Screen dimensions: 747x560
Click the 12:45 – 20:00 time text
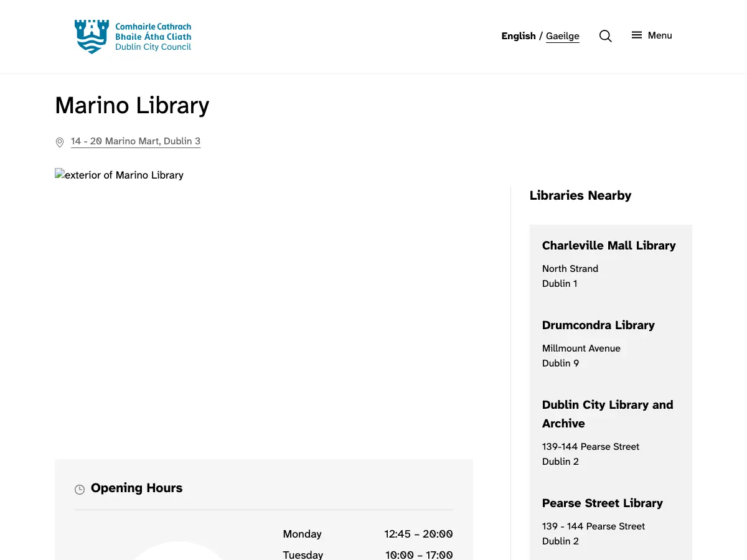click(418, 534)
